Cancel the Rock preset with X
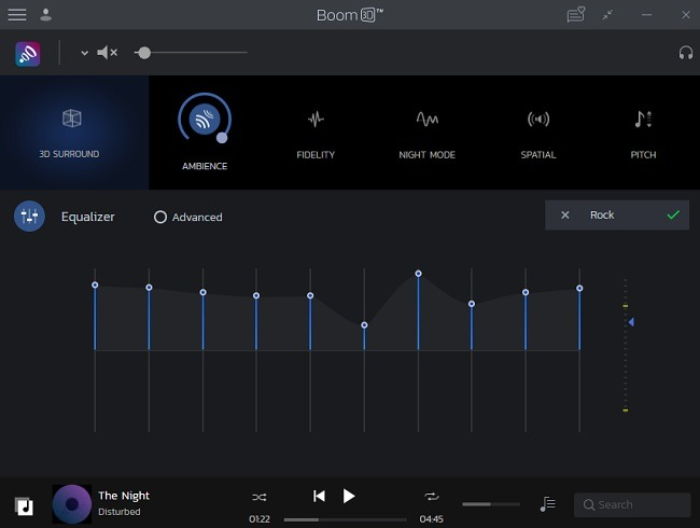This screenshot has width=700, height=528. (565, 215)
